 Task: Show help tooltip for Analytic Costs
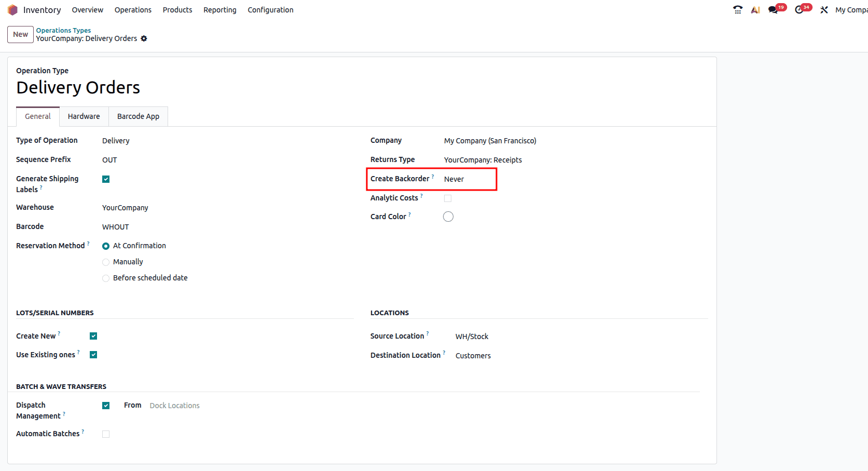[x=421, y=196]
